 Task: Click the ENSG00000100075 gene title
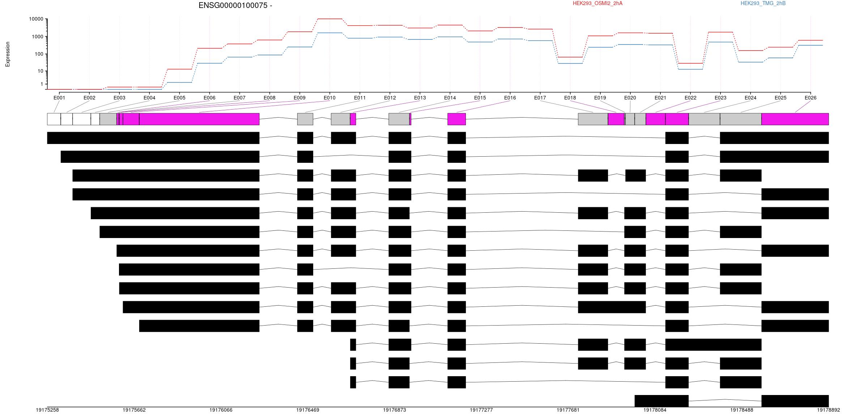point(235,5)
